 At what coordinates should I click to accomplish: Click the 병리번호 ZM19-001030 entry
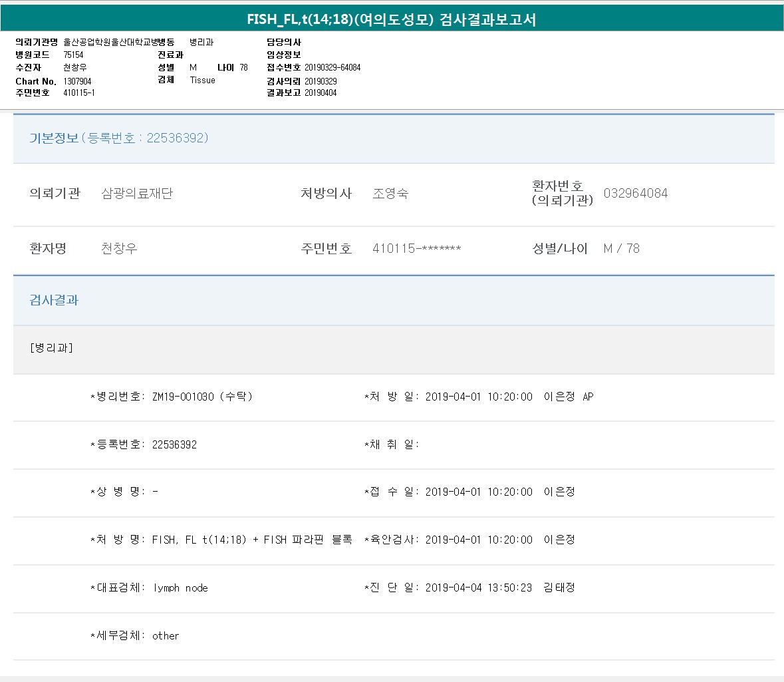pos(183,397)
